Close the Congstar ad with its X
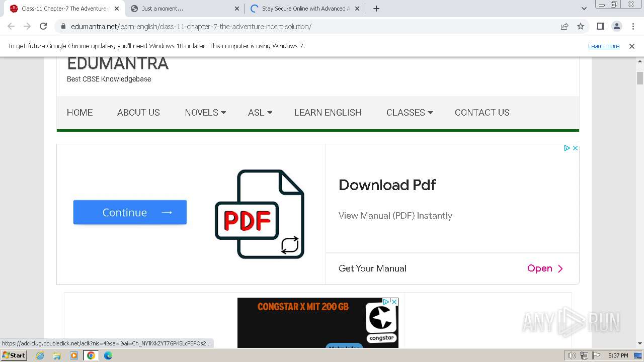The image size is (644, 362). click(x=394, y=302)
